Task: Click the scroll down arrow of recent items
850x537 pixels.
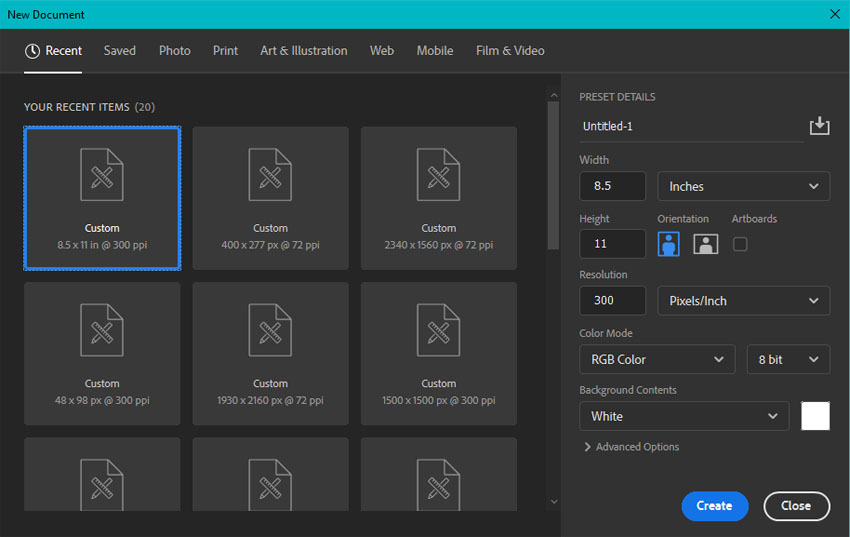Action: coord(553,502)
